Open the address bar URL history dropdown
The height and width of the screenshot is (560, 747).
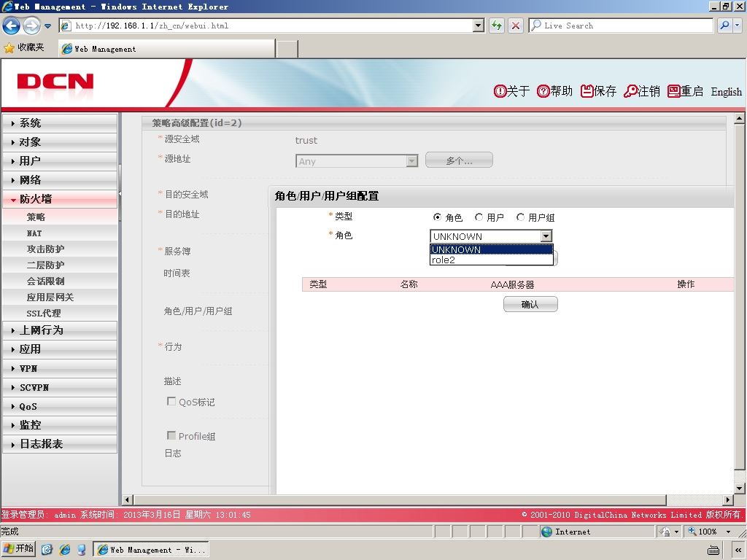(479, 26)
